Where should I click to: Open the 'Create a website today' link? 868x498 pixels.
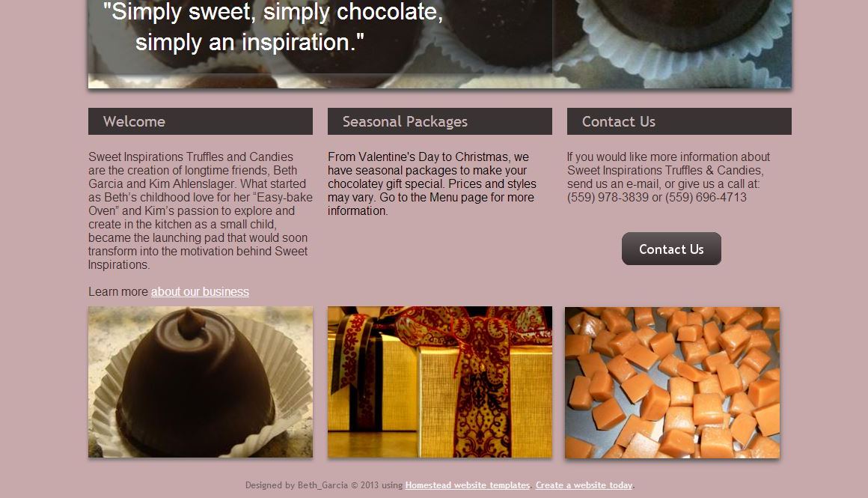pyautogui.click(x=584, y=485)
